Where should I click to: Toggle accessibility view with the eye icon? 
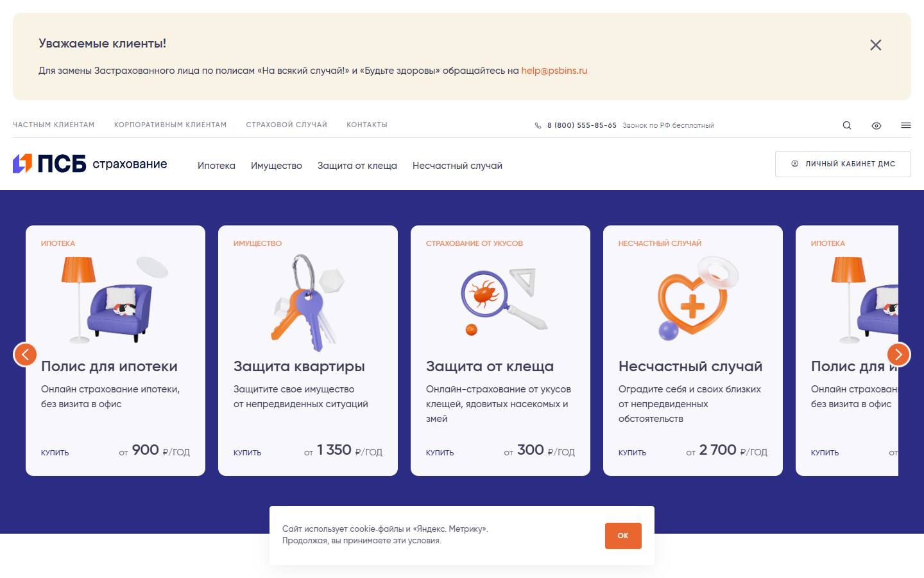pyautogui.click(x=877, y=125)
